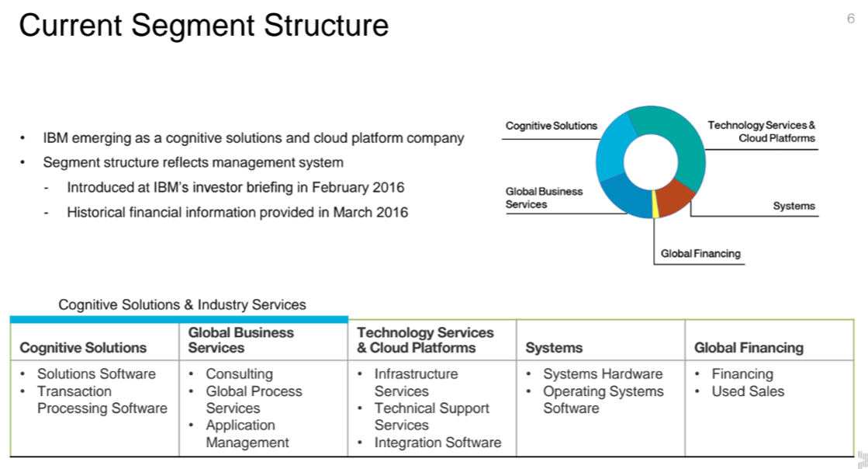Select 'Infrastructure Services' table entry
The image size is (868, 469).
tap(417, 383)
